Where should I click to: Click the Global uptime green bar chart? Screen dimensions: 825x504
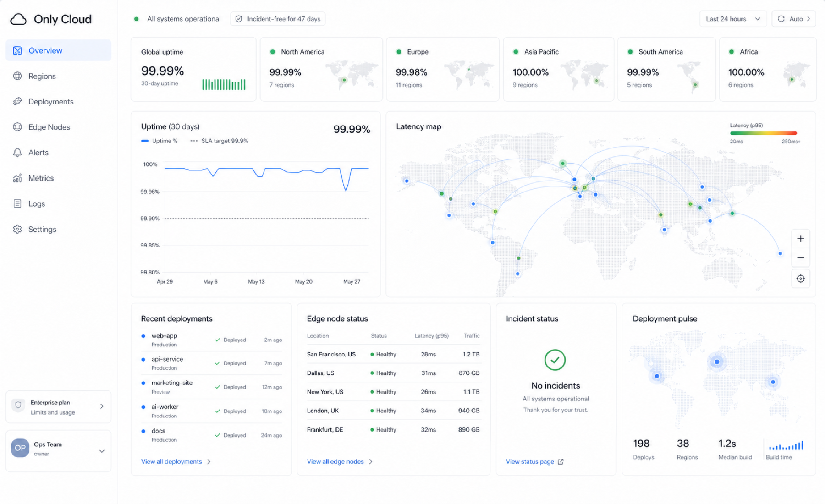click(x=224, y=84)
